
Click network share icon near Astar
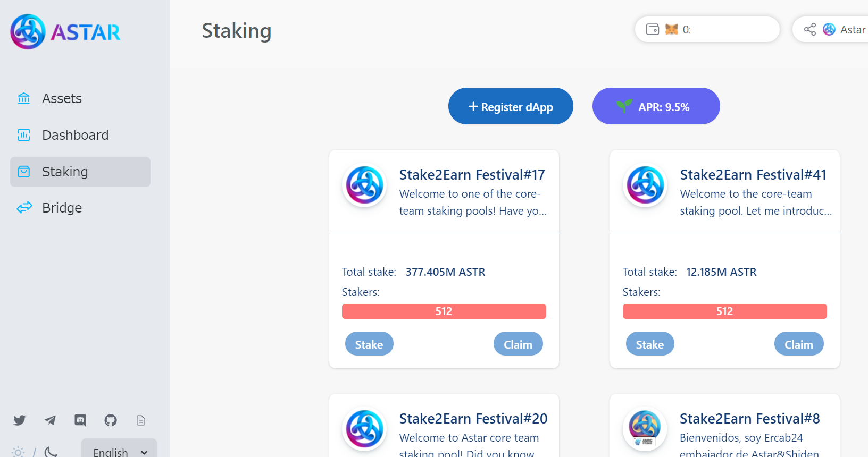coord(809,29)
